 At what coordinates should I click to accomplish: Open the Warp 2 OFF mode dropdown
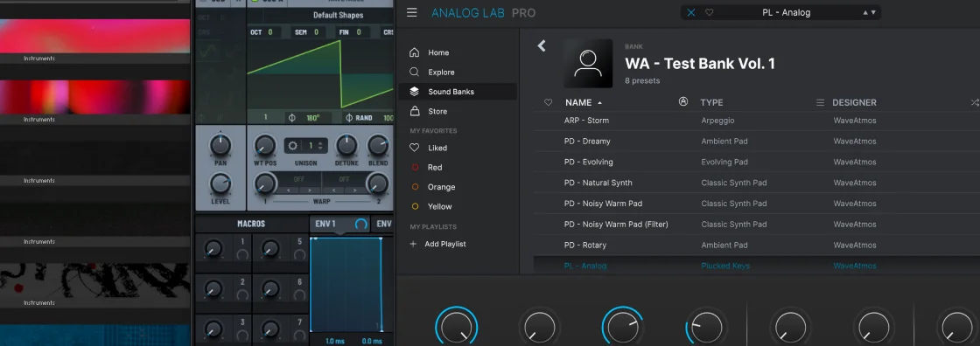(x=345, y=179)
